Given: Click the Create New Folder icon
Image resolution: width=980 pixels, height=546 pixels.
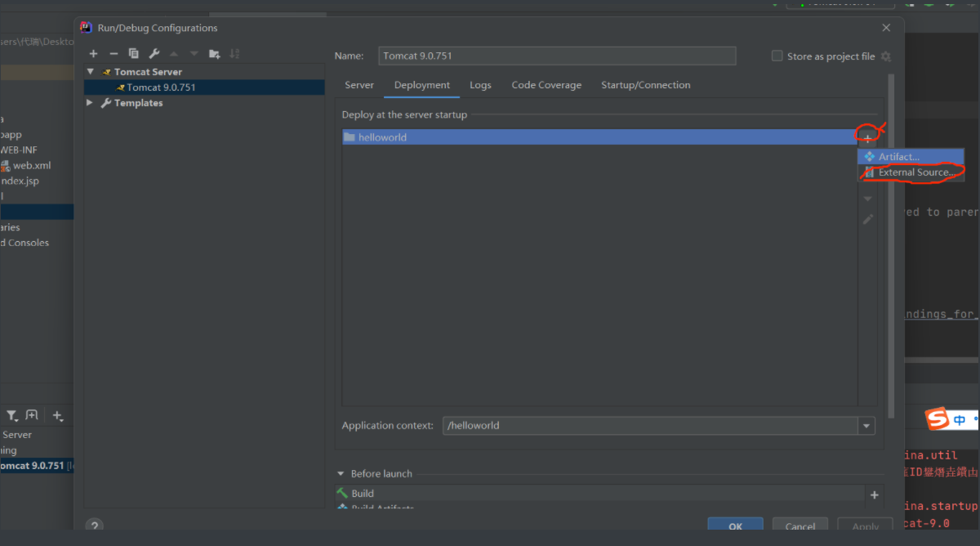Looking at the screenshot, I should [x=214, y=54].
